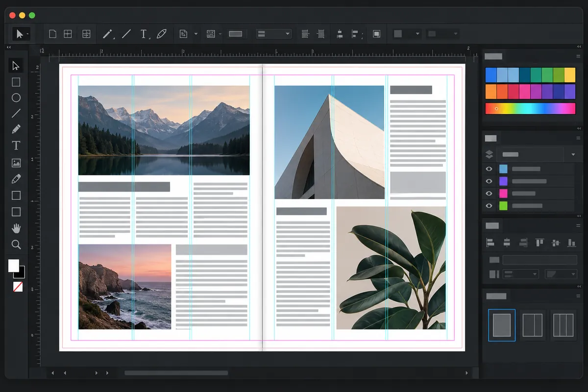Open the left dropdown in the Align panel
This screenshot has width=588, height=392.
pos(521,274)
